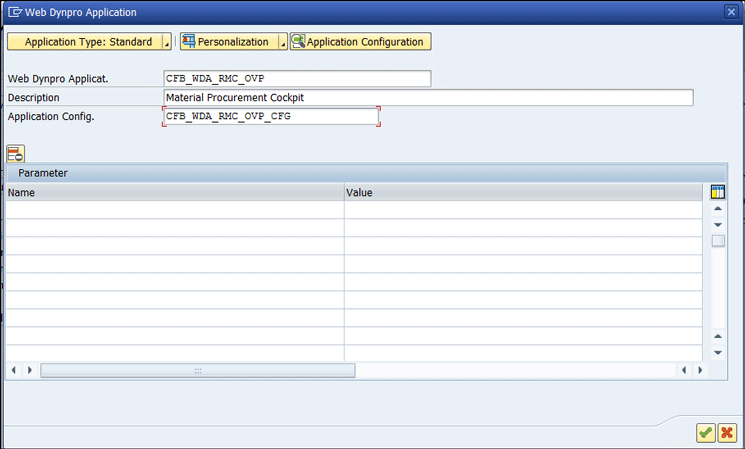Click the Value column header

pyautogui.click(x=523, y=192)
